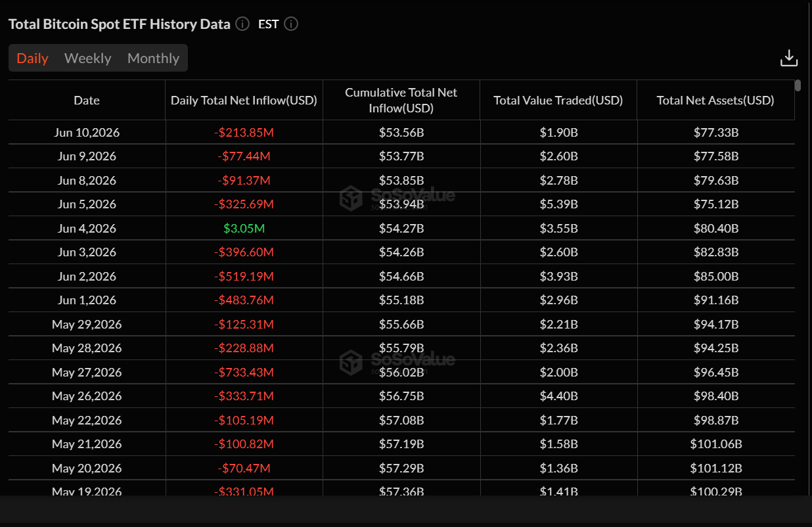Click the Total Bitcoin Spot ETF History Data title

120,24
